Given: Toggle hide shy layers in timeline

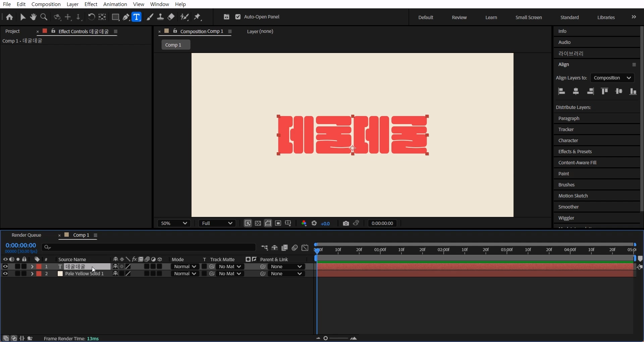Looking at the screenshot, I should click(274, 248).
